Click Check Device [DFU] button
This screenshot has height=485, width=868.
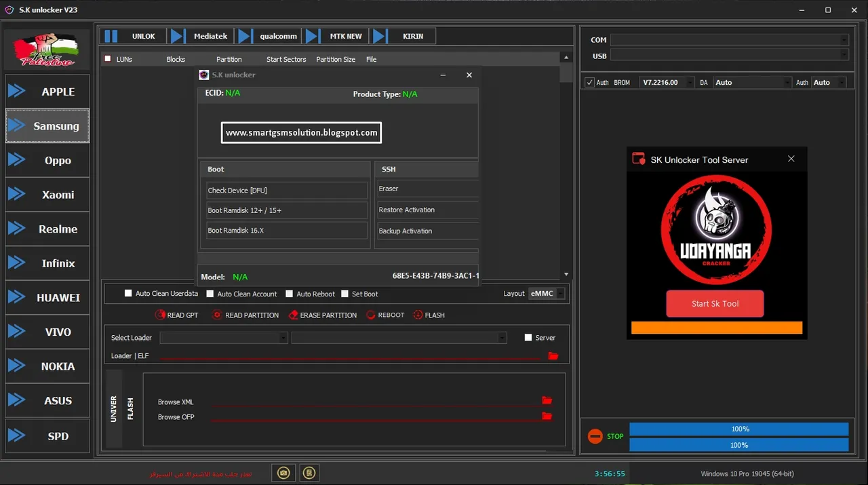click(286, 190)
